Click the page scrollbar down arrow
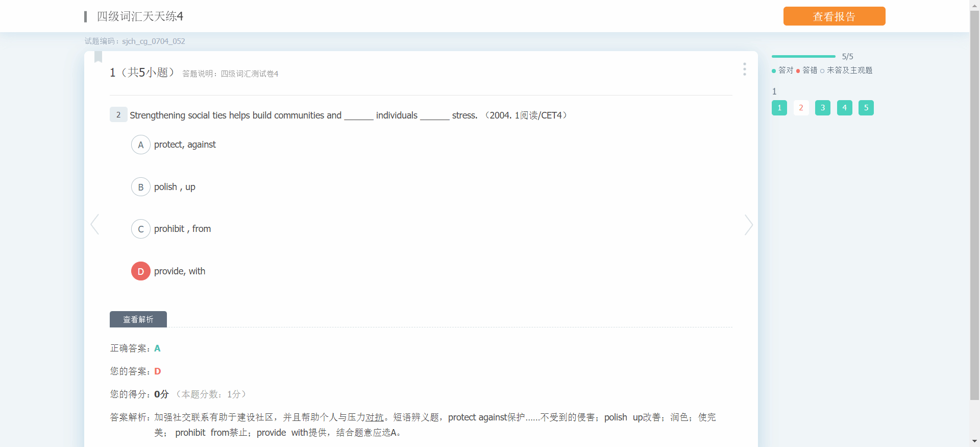The height and width of the screenshot is (447, 980). [974, 441]
